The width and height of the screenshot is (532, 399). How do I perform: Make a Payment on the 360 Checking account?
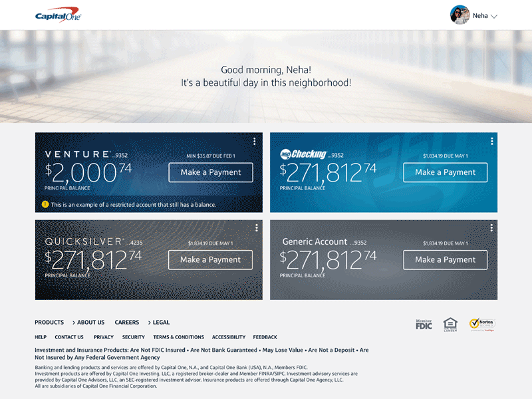point(445,172)
